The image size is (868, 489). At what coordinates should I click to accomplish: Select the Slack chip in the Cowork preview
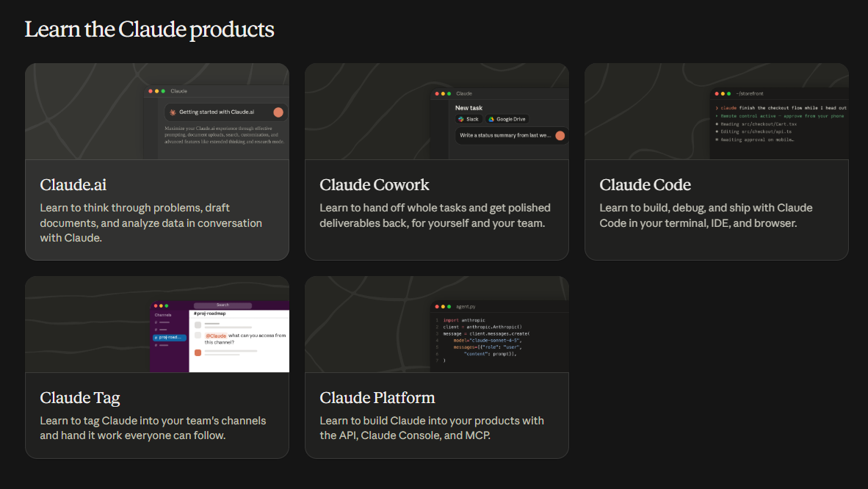click(x=469, y=119)
